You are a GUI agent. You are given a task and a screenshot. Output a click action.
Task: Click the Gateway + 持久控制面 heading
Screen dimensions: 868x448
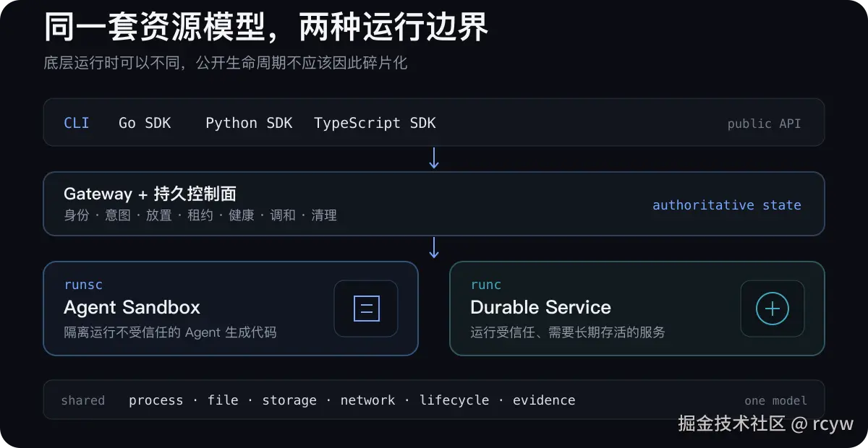150,194
